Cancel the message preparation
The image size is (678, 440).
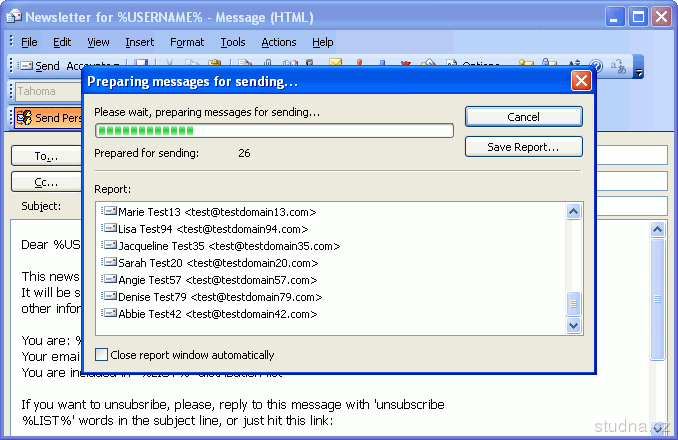pyautogui.click(x=524, y=117)
